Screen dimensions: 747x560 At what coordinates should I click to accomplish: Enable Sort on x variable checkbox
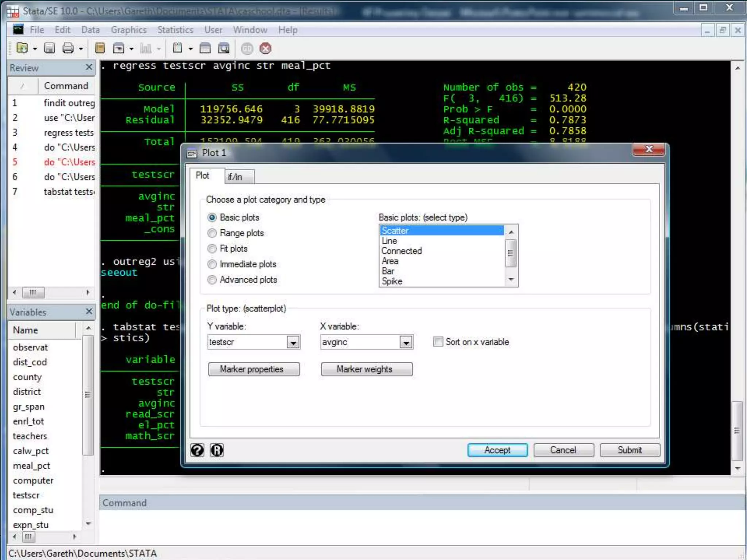pyautogui.click(x=438, y=342)
